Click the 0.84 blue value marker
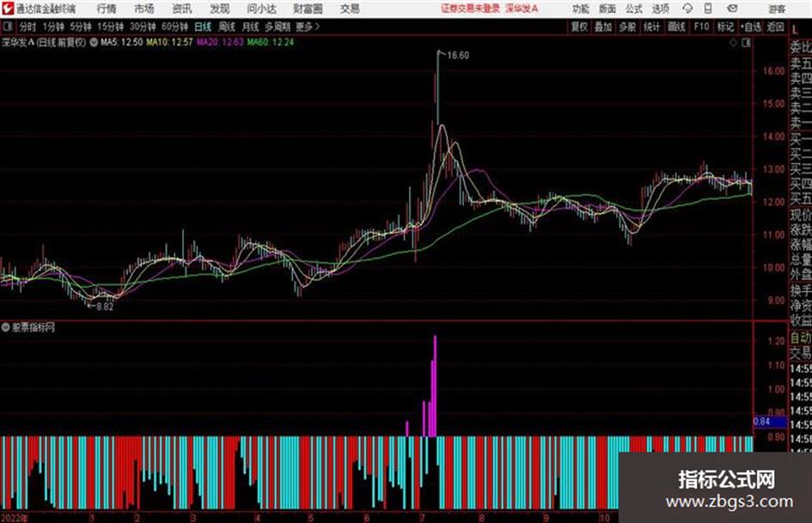 click(x=770, y=422)
